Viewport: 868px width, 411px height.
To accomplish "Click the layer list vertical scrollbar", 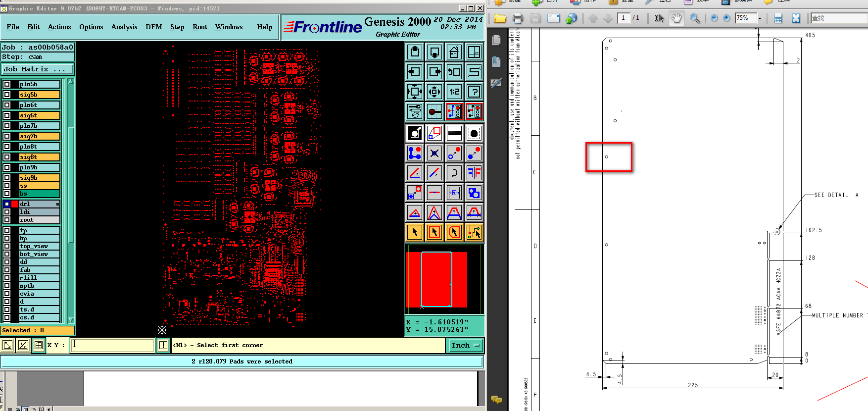I will 71,186.
